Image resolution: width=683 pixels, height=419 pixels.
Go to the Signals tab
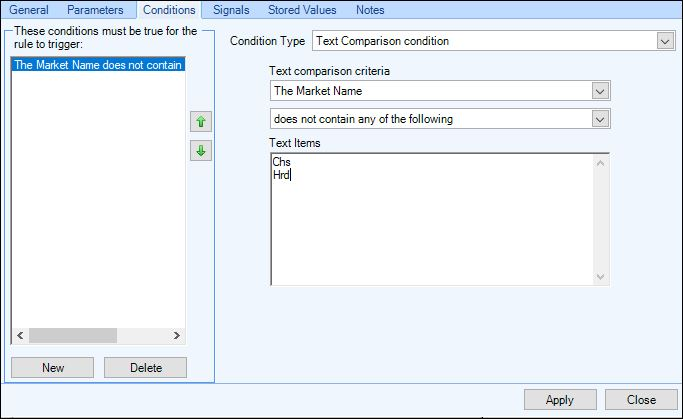(x=231, y=10)
